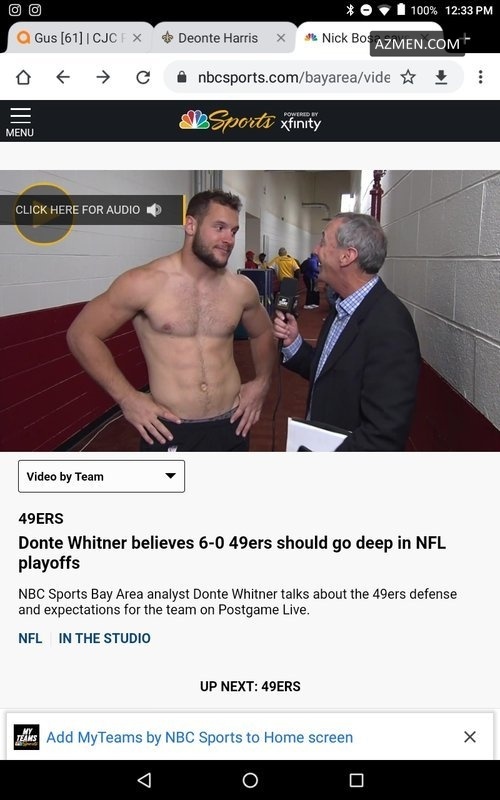This screenshot has height=800, width=500.
Task: Tap the Android recent apps square
Action: [x=356, y=780]
